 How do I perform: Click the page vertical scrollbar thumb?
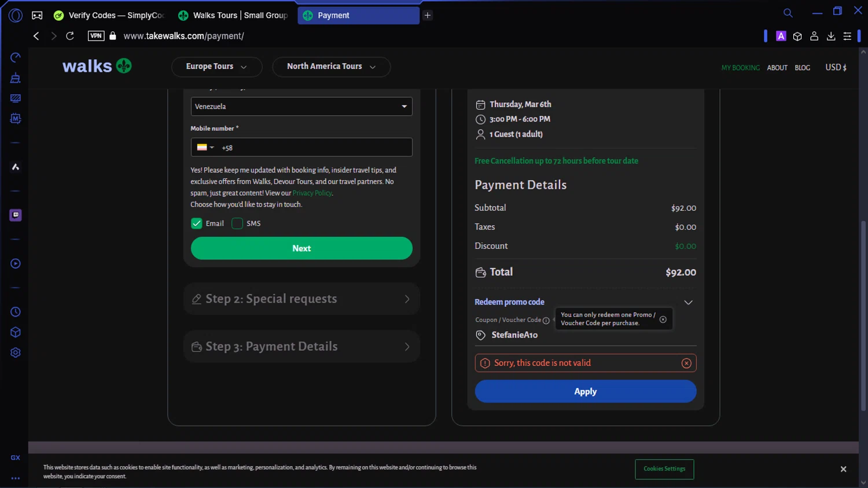point(863,315)
